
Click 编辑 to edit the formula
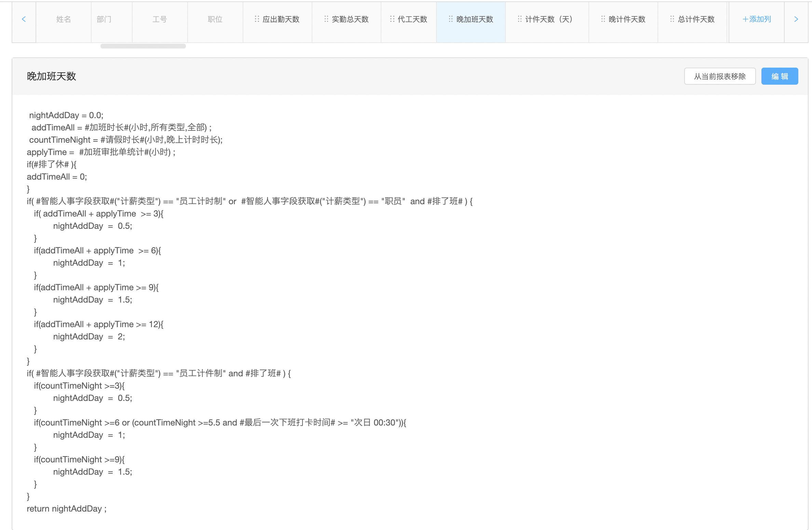click(780, 76)
